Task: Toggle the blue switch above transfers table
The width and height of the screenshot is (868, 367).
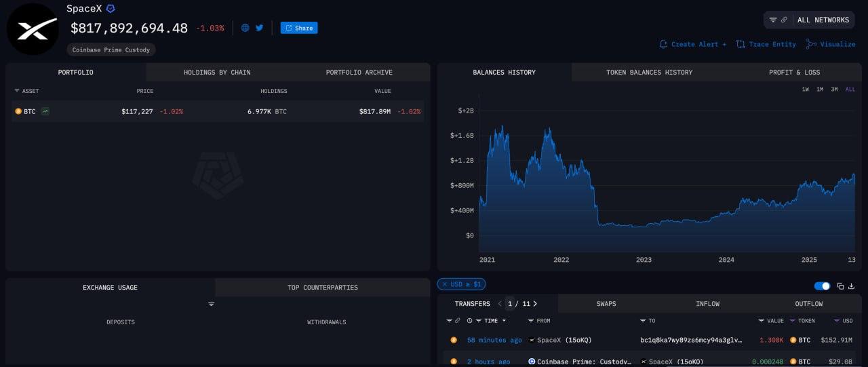Action: [822, 286]
